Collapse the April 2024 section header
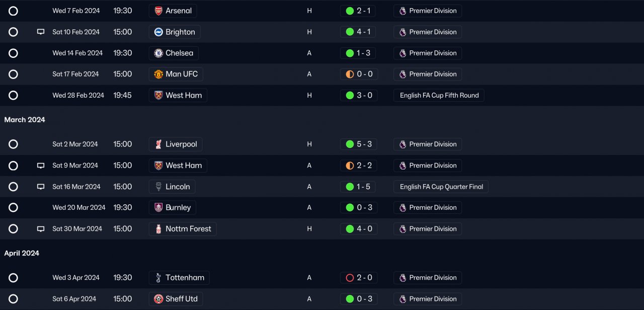644x310 pixels. tap(22, 253)
